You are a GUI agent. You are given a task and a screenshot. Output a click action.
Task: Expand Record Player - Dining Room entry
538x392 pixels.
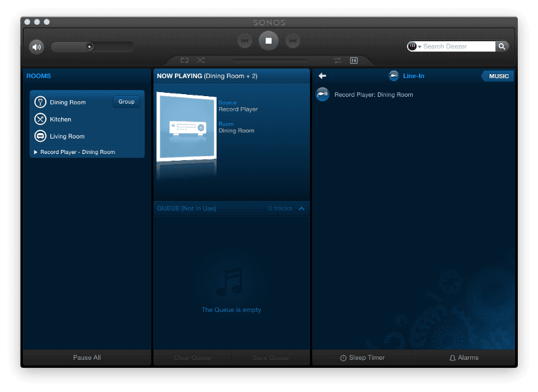[36, 152]
